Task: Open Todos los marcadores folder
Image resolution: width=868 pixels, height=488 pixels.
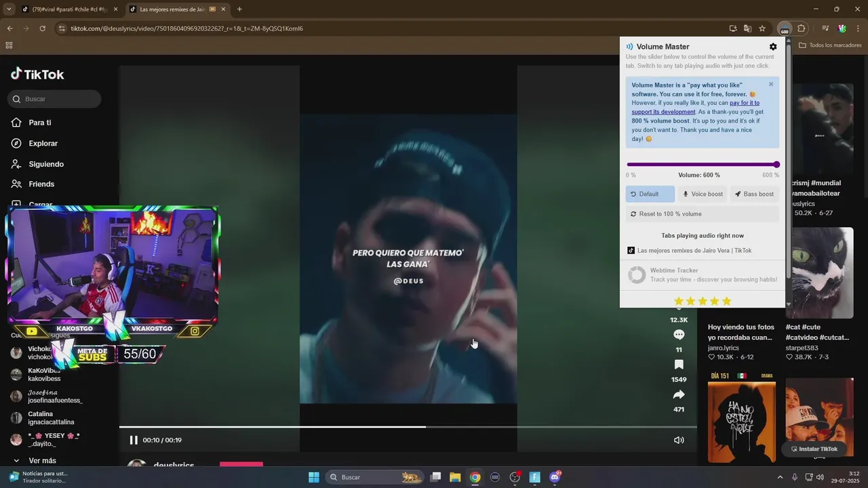Action: (830, 45)
